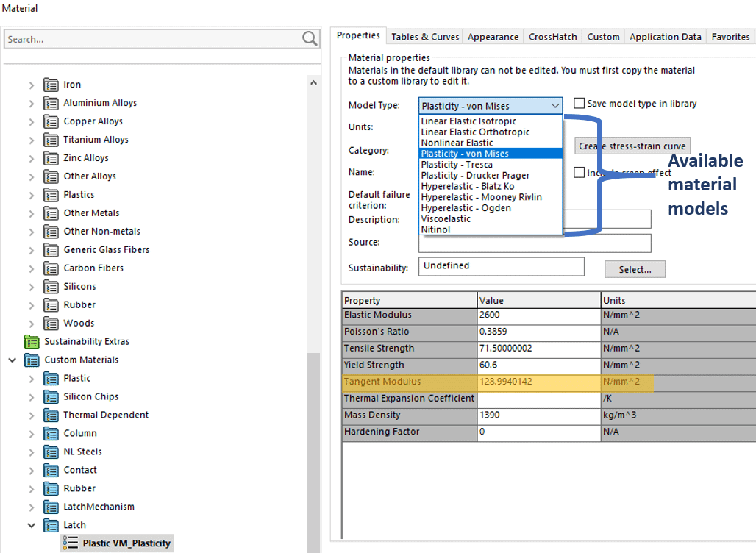Click the LatchMechanism folder icon
The image size is (756, 553).
click(x=51, y=507)
